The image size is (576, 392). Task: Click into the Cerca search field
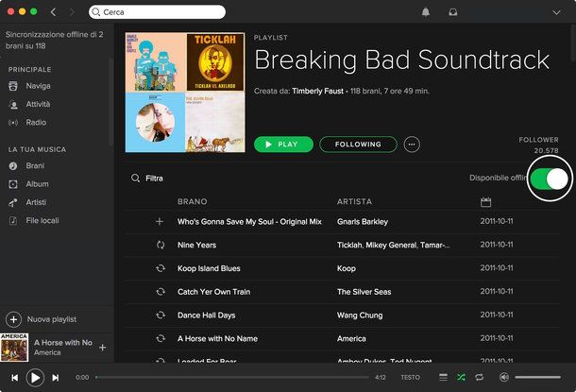158,12
